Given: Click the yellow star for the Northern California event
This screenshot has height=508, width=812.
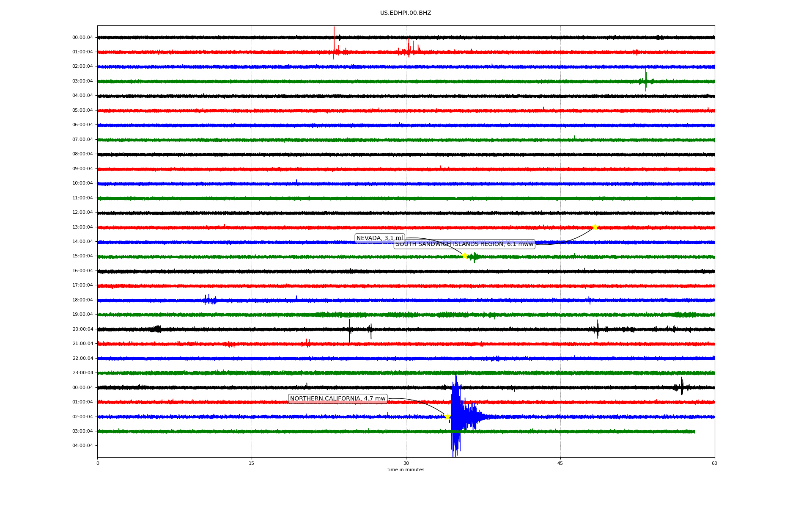Looking at the screenshot, I should coord(447,417).
